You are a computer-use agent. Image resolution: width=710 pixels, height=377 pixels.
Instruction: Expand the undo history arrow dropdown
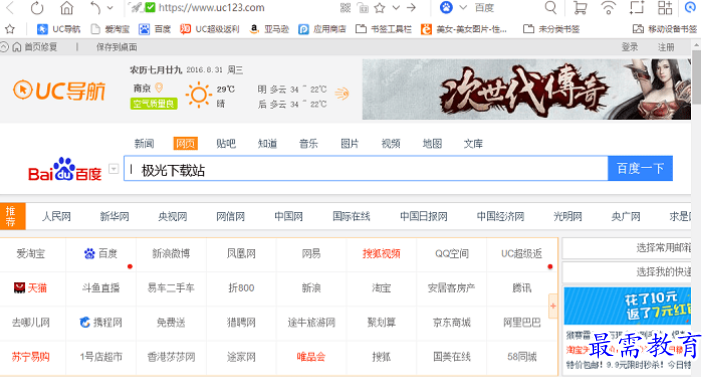(x=110, y=8)
